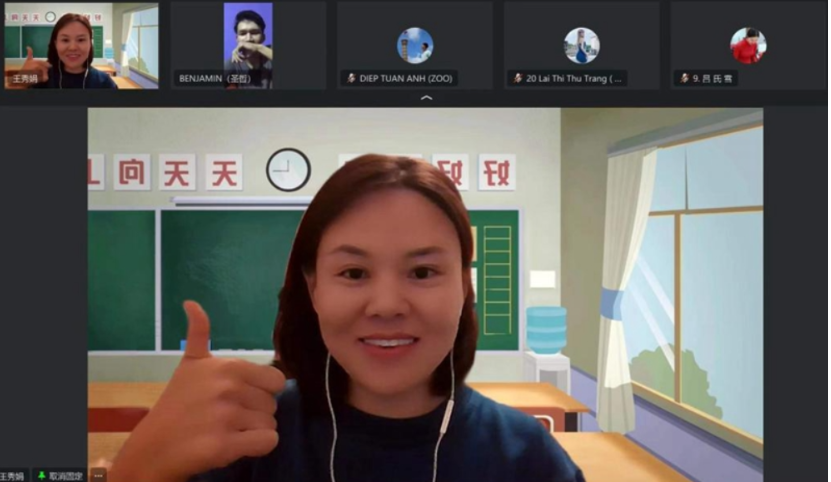831x482 pixels.
Task: Click the pinned main speaker video
Action: click(x=425, y=295)
